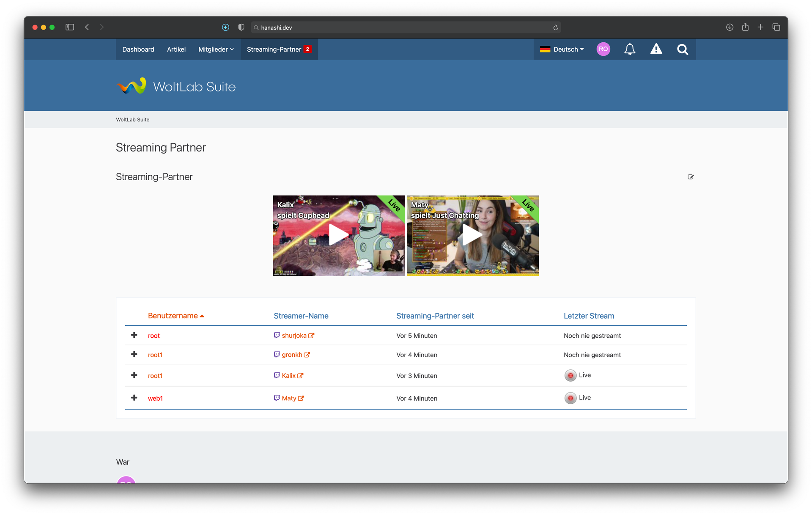Open the Streaming-Partner menu tab
812x515 pixels.
click(279, 50)
